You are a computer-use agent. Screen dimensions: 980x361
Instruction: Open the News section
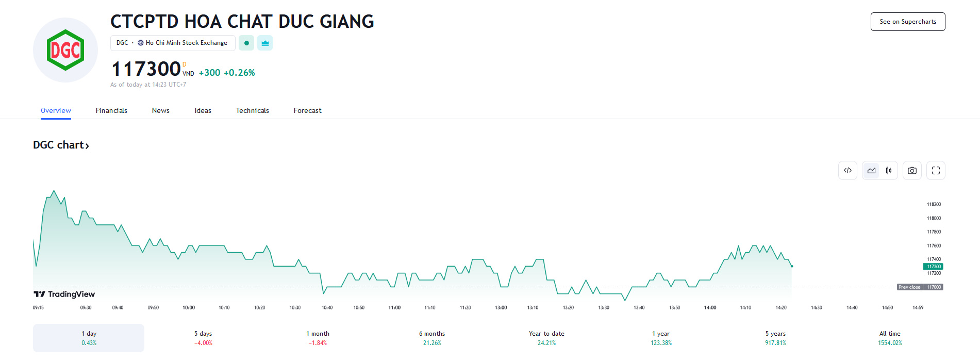point(160,110)
